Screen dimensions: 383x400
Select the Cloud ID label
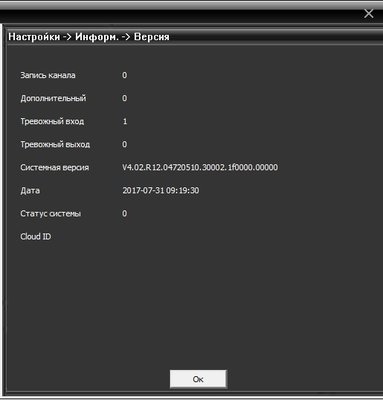(x=36, y=237)
